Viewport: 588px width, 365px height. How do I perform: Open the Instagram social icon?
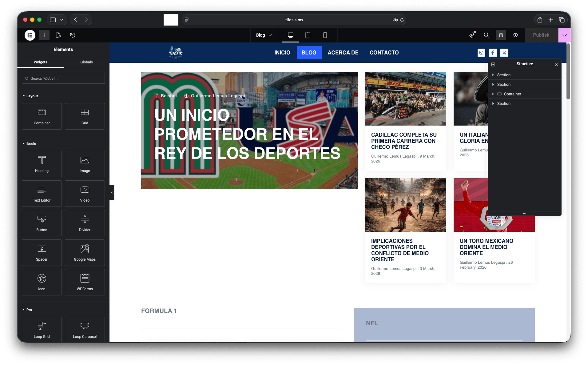click(x=481, y=53)
